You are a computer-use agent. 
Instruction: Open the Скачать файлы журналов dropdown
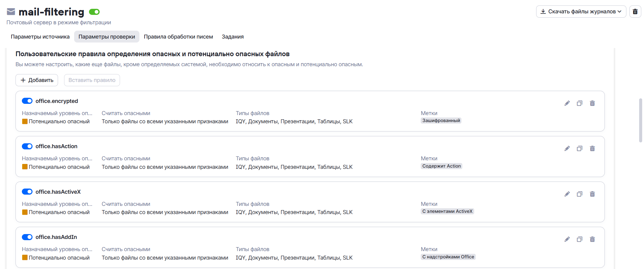coord(581,12)
